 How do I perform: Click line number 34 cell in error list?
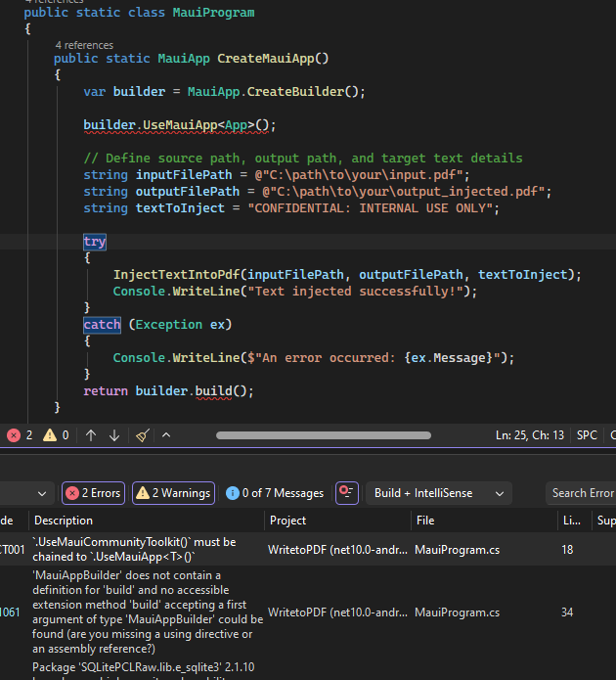[567, 612]
